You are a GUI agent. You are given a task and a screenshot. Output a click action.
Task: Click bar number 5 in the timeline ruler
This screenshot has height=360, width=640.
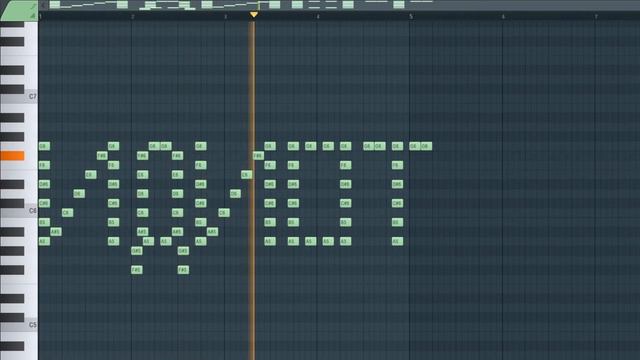tap(411, 16)
